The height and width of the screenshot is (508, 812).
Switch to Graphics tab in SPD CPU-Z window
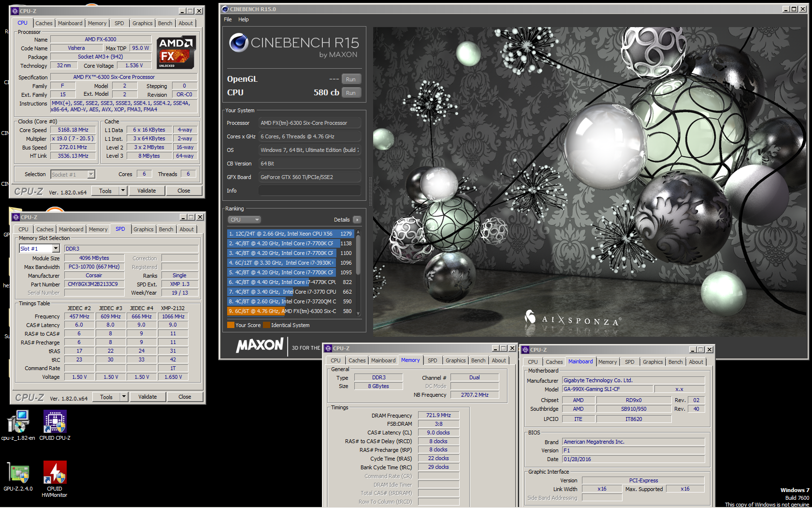[144, 229]
